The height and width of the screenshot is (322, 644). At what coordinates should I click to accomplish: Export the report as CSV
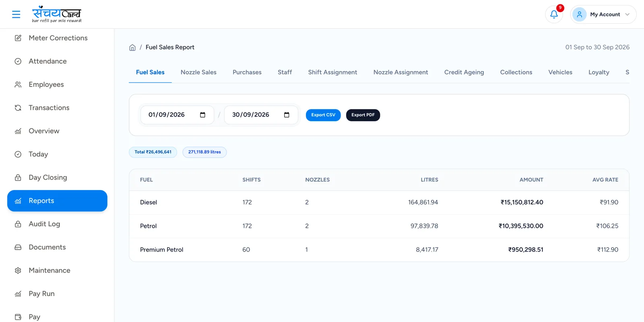click(x=323, y=115)
